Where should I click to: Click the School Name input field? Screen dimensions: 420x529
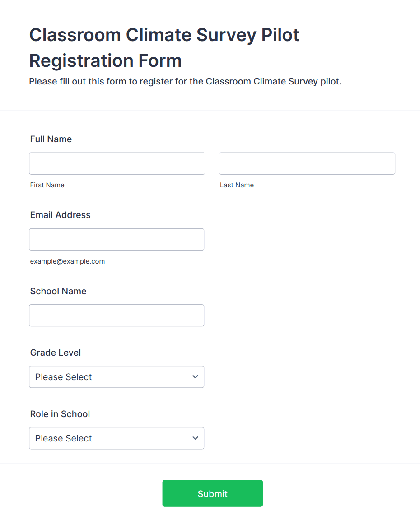[x=117, y=315]
